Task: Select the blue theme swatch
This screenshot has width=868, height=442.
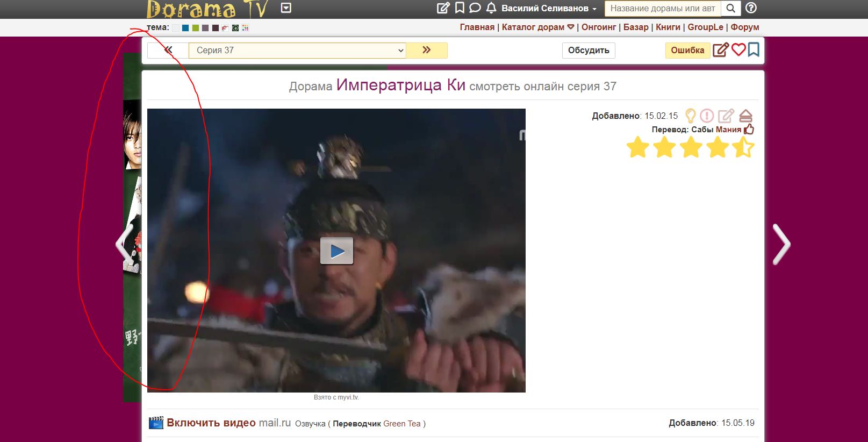Action: tap(185, 28)
